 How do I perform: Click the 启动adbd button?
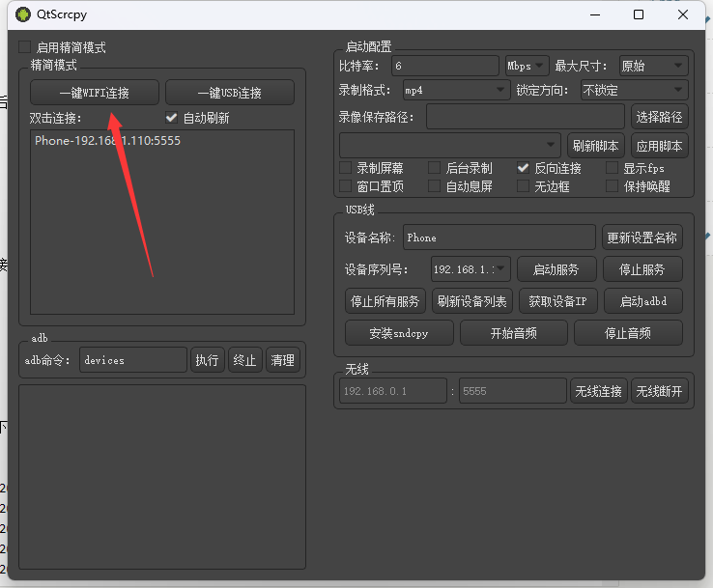(643, 301)
